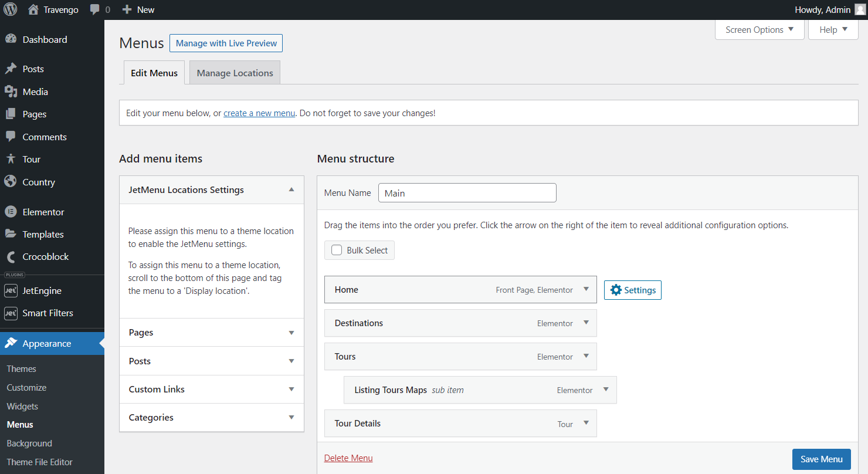Switch to the Manage Locations tab
The width and height of the screenshot is (868, 474).
point(235,73)
